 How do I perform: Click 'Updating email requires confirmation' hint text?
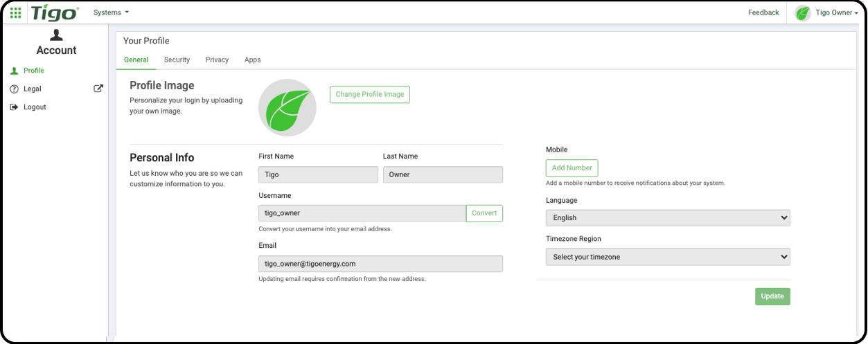pos(342,279)
